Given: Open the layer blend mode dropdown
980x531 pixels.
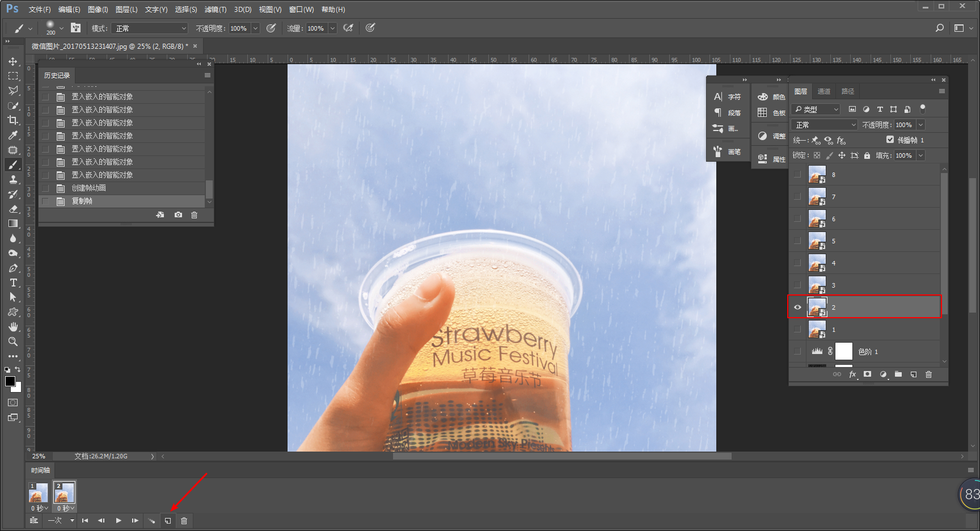Looking at the screenshot, I should [825, 125].
